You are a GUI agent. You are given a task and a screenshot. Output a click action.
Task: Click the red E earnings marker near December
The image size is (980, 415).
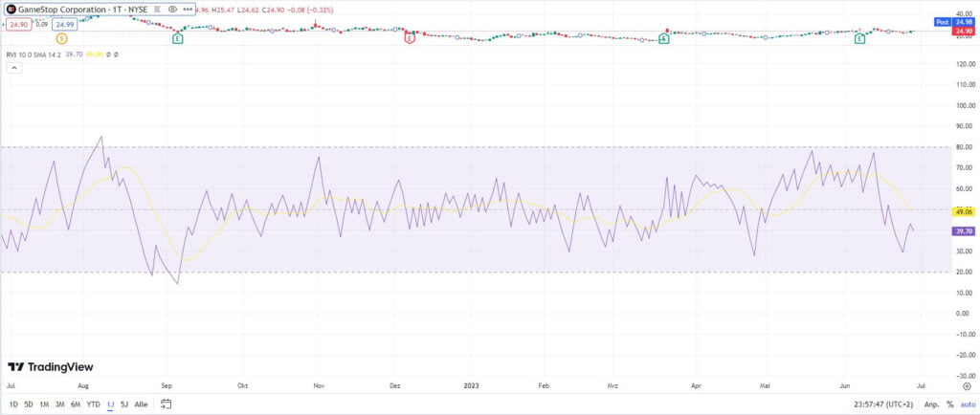tap(410, 38)
